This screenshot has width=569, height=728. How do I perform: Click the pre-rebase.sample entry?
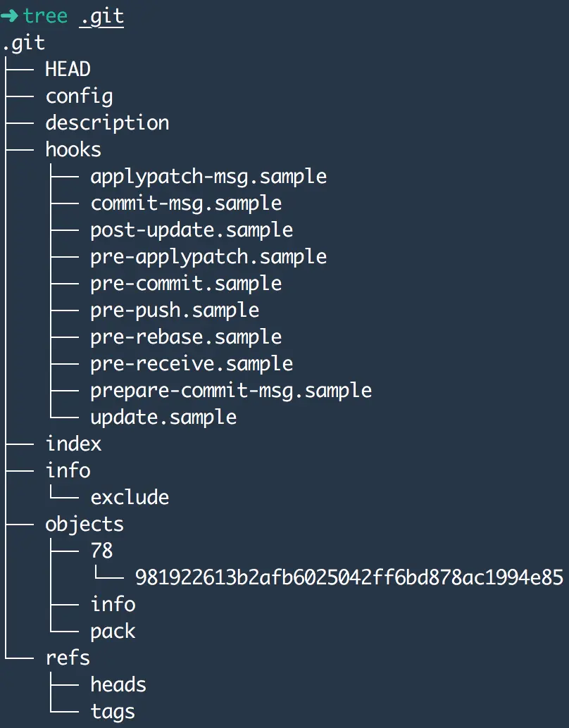(186, 337)
